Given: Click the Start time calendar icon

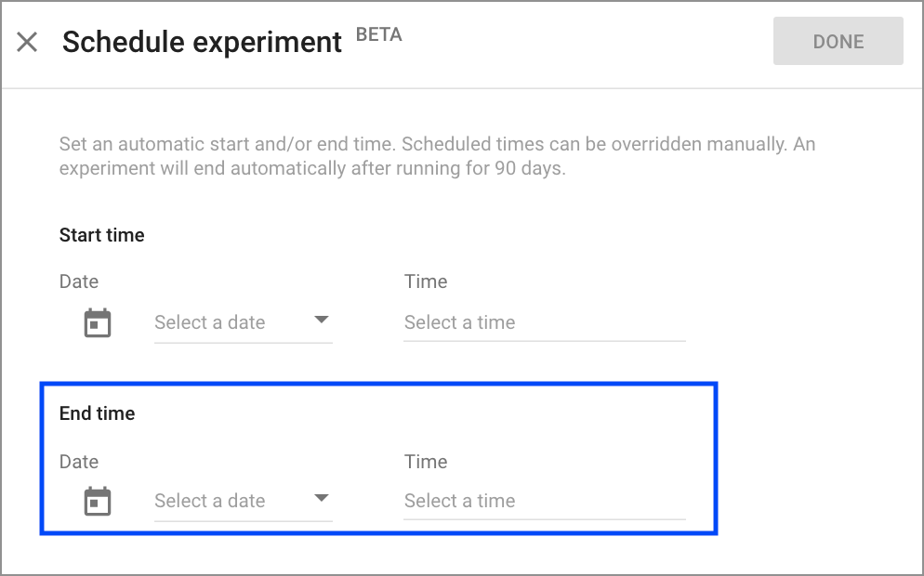Looking at the screenshot, I should pos(98,323).
